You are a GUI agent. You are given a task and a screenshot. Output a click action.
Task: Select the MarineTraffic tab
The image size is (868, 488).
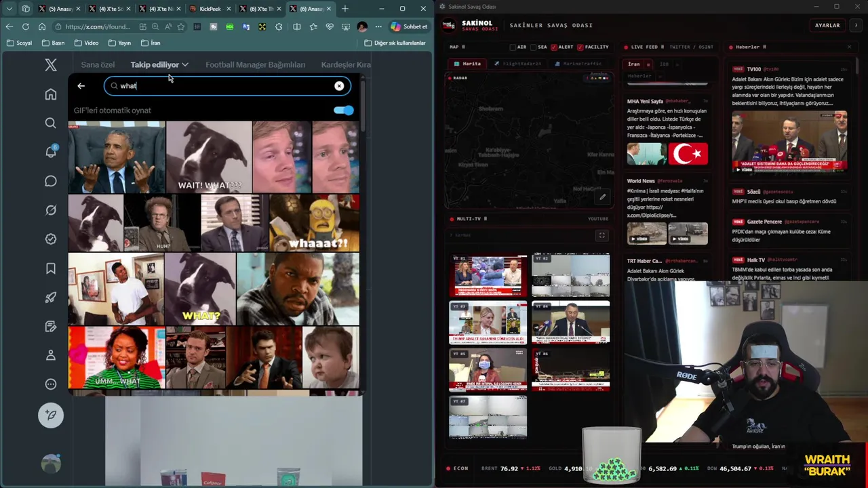(x=578, y=64)
